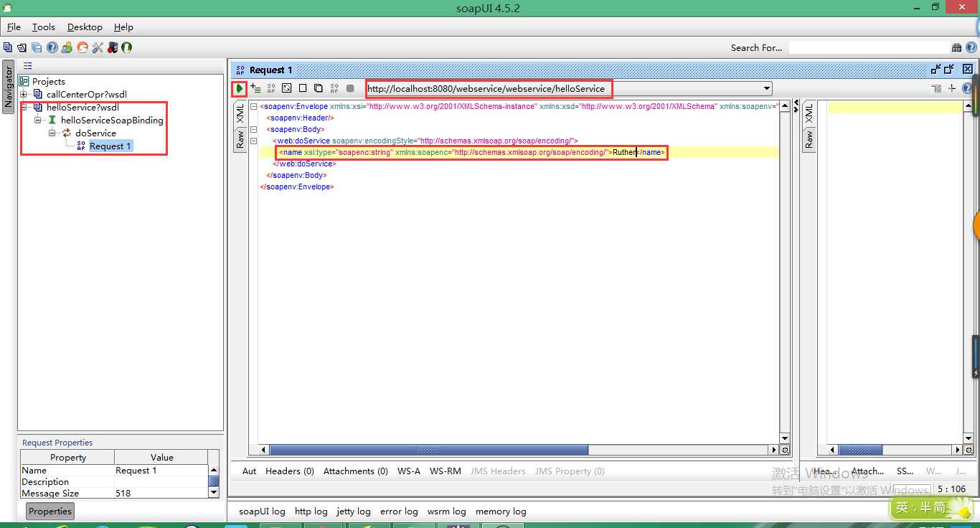Image resolution: width=980 pixels, height=528 pixels.
Task: Open the Tools menu
Action: [43, 27]
